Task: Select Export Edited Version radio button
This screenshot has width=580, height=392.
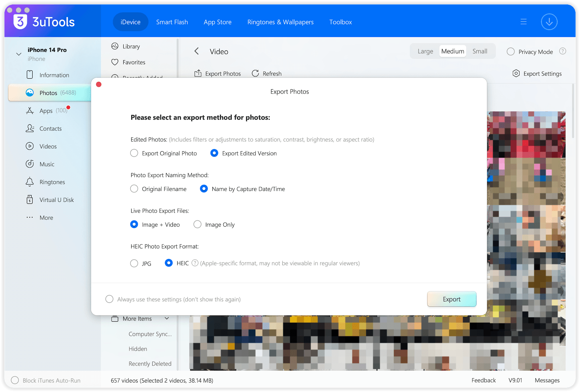Action: tap(214, 153)
